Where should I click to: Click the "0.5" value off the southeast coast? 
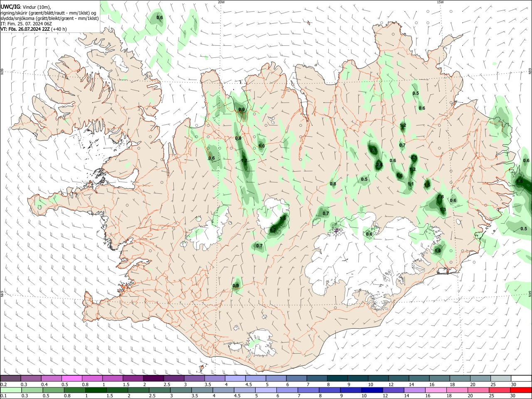[524, 229]
